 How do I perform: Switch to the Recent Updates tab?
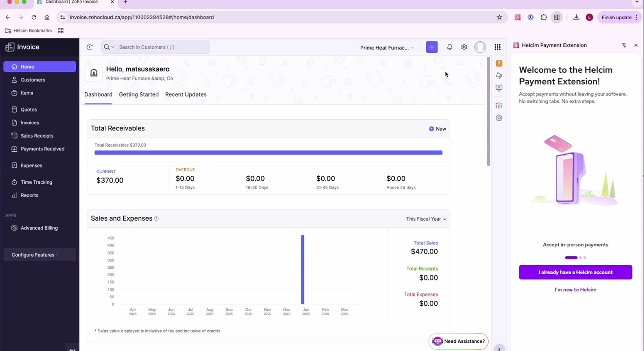[x=186, y=94]
